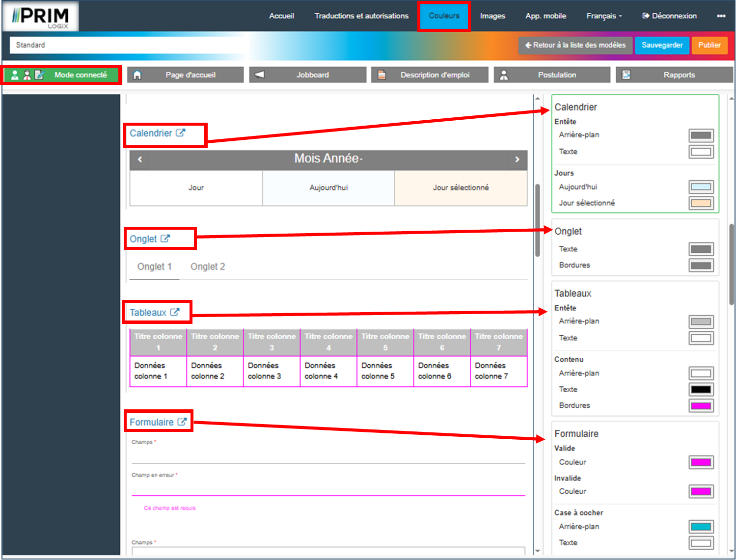Expand the Français language dropdown
Screen dimensions: 736x560
[604, 16]
